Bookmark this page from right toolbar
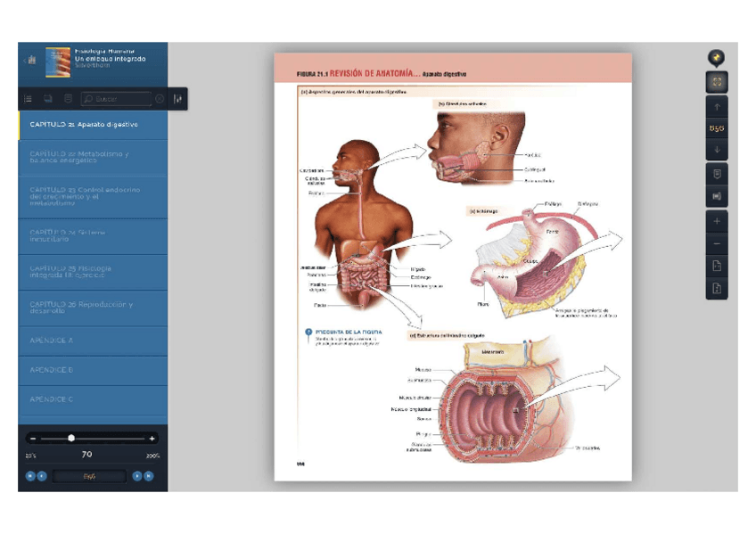756x534 pixels. [717, 174]
